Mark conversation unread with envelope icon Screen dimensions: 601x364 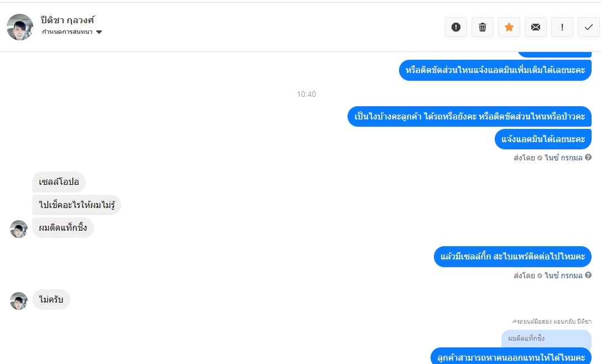pos(536,27)
